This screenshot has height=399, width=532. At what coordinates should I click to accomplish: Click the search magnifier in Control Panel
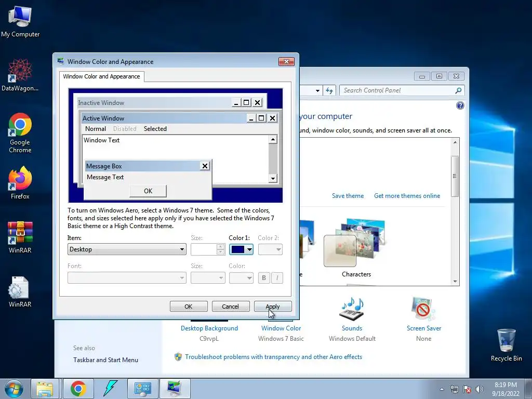(458, 90)
